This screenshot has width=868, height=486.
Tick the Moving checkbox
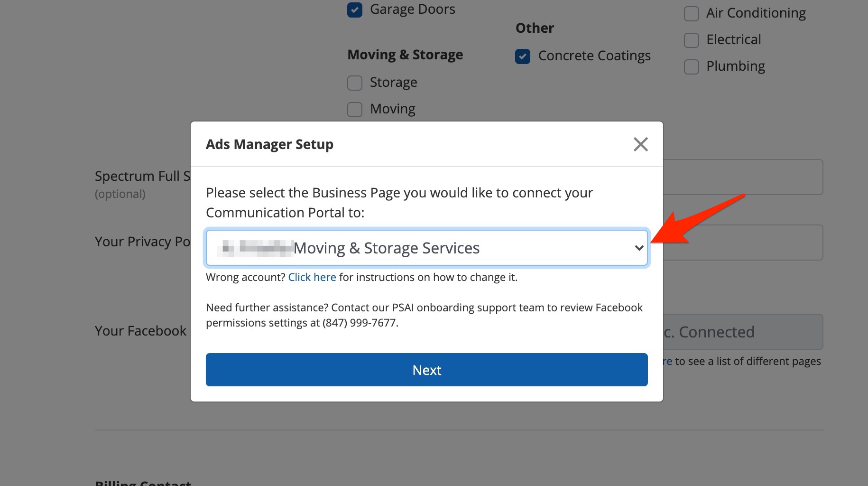click(x=355, y=110)
